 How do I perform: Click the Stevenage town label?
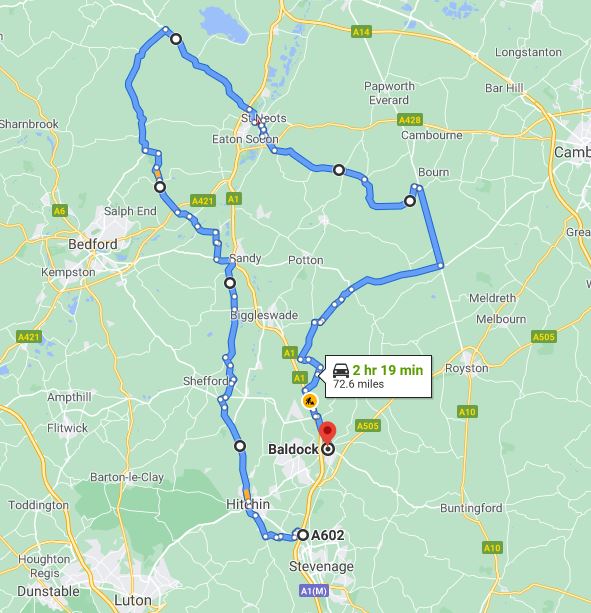pos(321,566)
